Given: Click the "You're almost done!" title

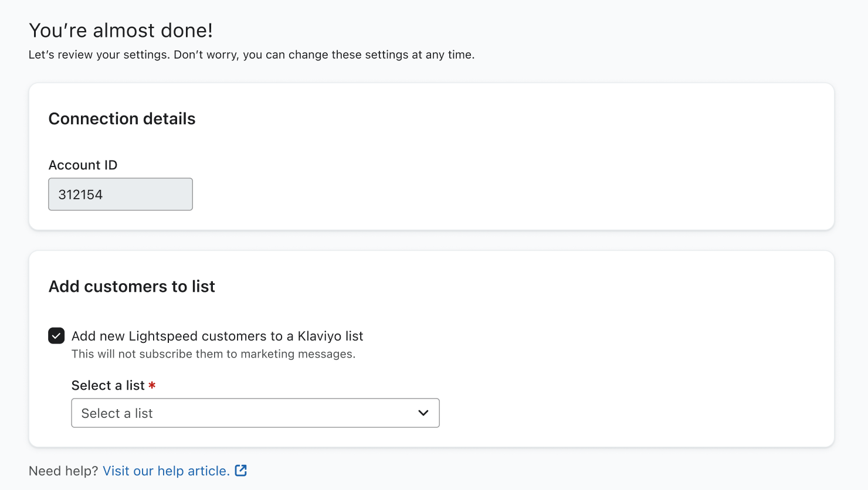Looking at the screenshot, I should tap(121, 30).
